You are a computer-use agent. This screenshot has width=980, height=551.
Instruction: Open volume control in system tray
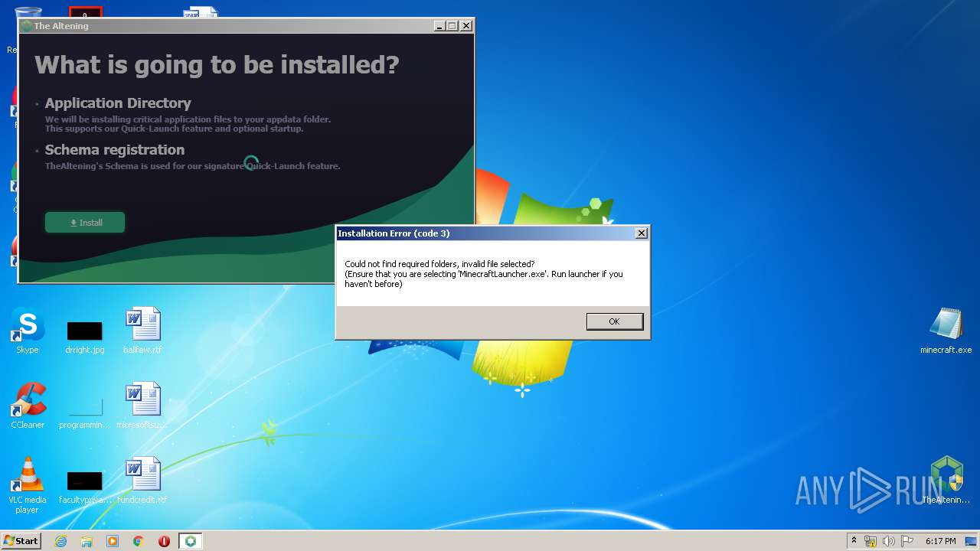click(889, 541)
